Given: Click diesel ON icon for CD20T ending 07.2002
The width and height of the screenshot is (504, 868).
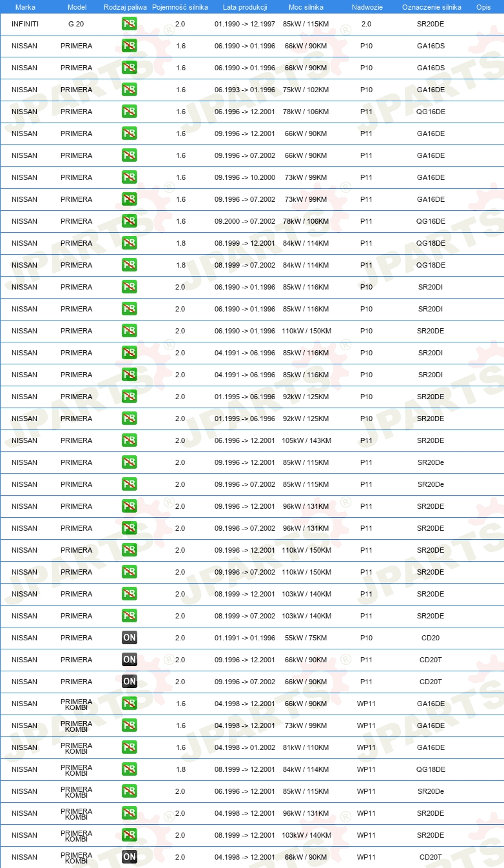Looking at the screenshot, I should (x=129, y=682).
